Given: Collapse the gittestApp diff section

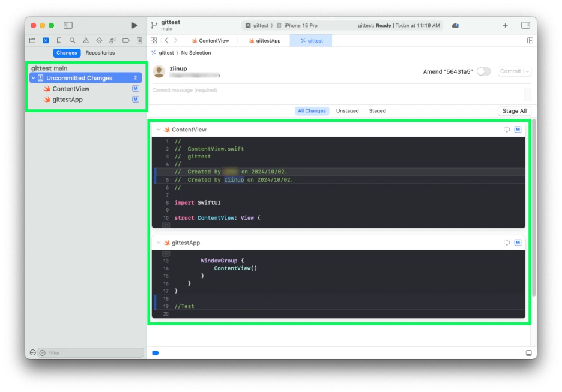Looking at the screenshot, I should tap(159, 243).
